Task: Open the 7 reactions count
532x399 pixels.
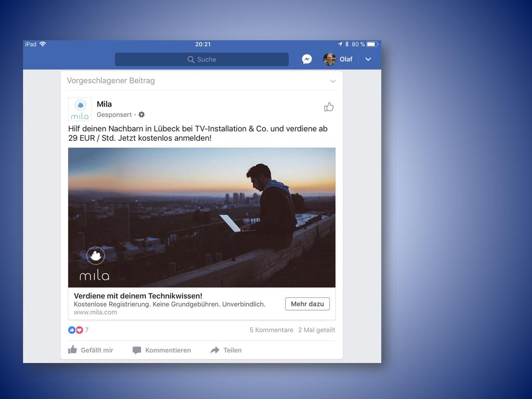Action: click(x=87, y=330)
